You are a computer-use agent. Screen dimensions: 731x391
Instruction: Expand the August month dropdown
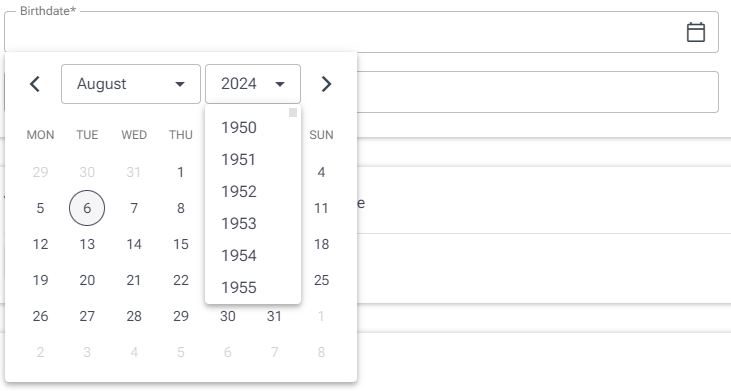131,84
